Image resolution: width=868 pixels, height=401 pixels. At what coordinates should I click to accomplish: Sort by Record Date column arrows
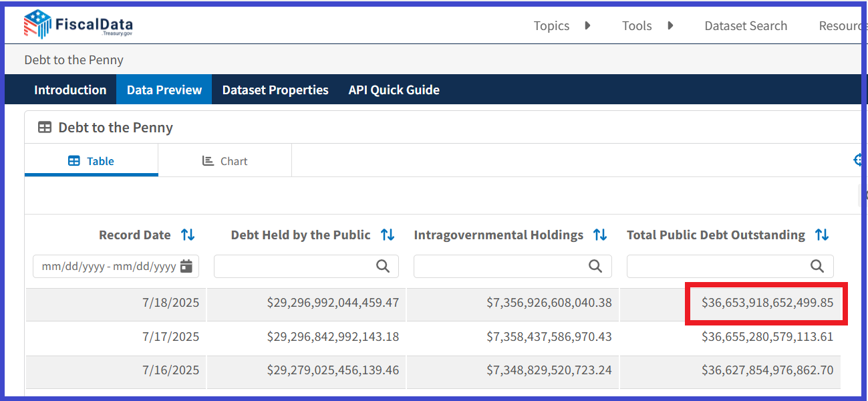(188, 235)
